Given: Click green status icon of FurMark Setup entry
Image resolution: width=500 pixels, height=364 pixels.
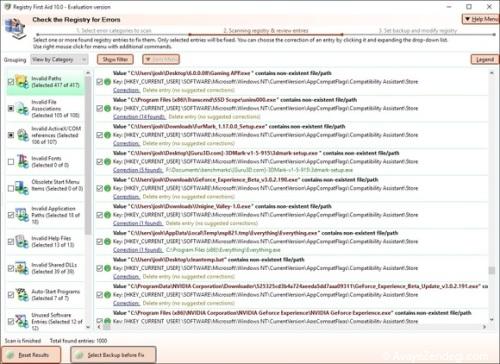Looking at the screenshot, I should (x=107, y=135).
